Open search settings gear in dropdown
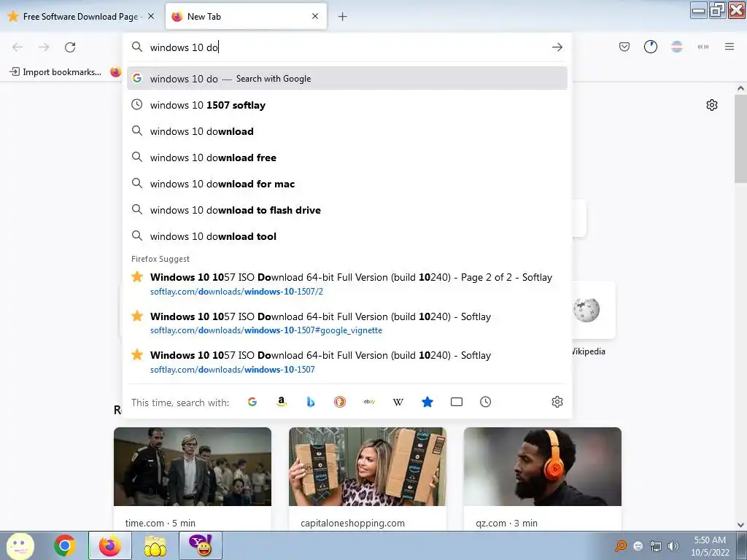 (557, 402)
